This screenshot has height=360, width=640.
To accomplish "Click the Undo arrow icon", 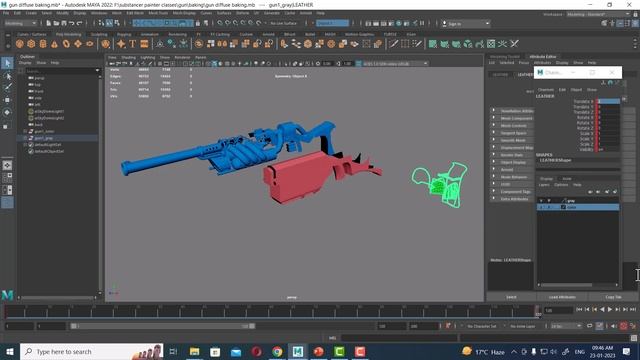I will click(x=72, y=23).
